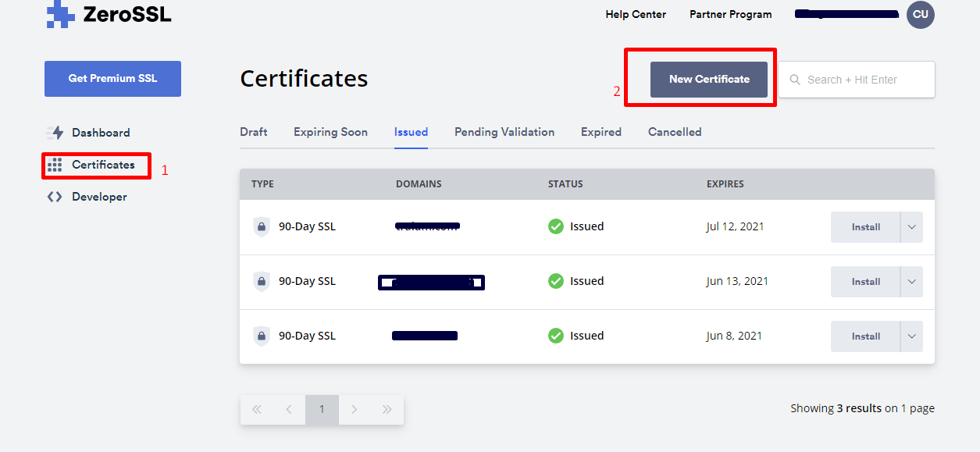
Task: Click the Showing 3 results on 1 page text
Action: [x=862, y=408]
